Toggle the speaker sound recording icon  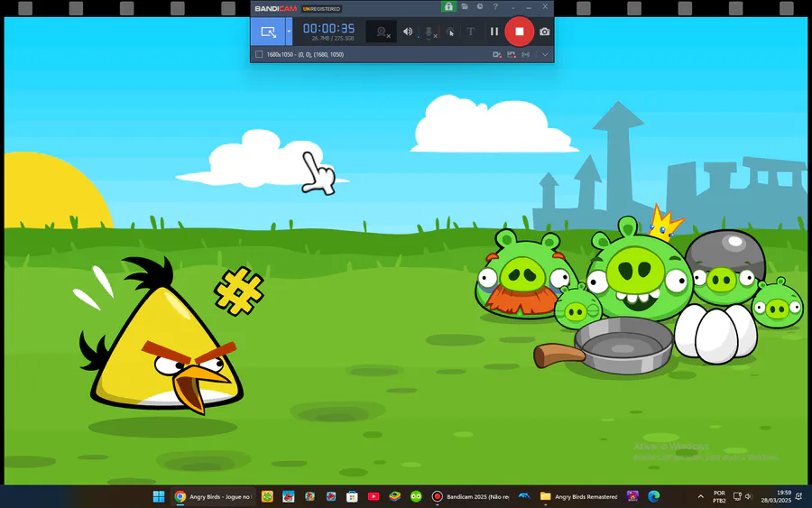tap(408, 32)
